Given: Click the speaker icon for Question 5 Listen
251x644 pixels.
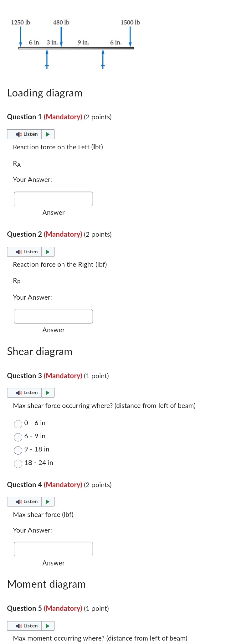Looking at the screenshot, I should pos(18,626).
